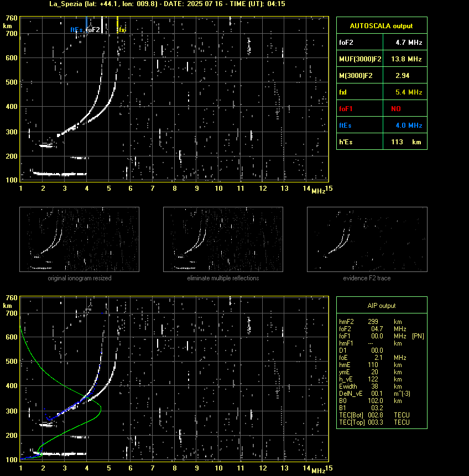The image size is (469, 476).
Task: Click the blue ftEs marker label on top ionogram
Action: 76,30
